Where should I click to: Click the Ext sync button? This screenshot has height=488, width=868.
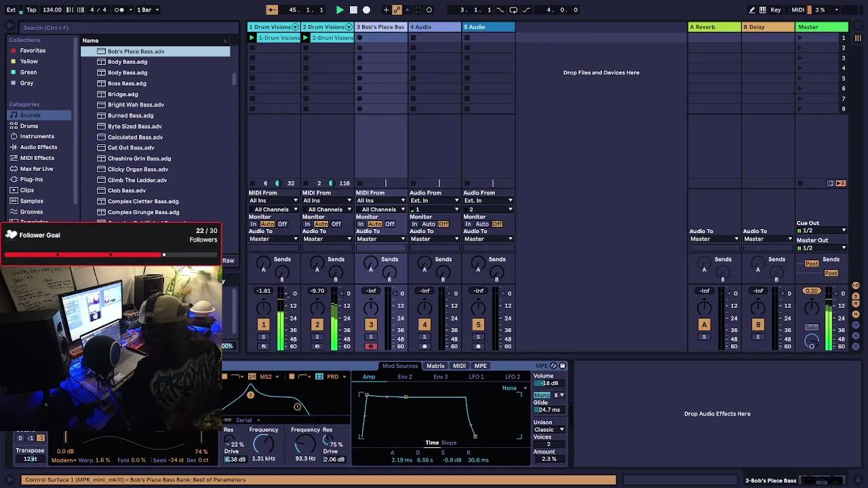pyautogui.click(x=11, y=9)
